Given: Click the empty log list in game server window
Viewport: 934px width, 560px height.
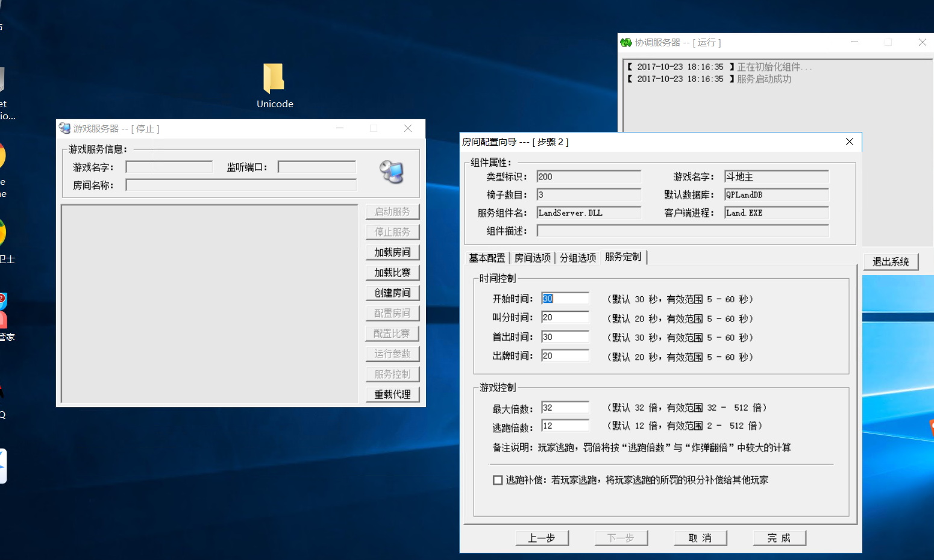Looking at the screenshot, I should 210,303.
